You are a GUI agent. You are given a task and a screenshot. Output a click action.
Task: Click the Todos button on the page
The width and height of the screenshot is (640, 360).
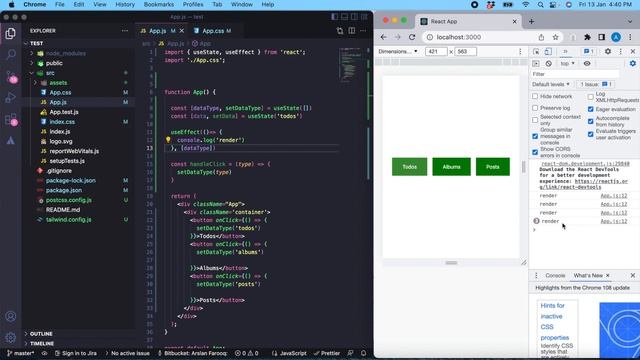(409, 167)
